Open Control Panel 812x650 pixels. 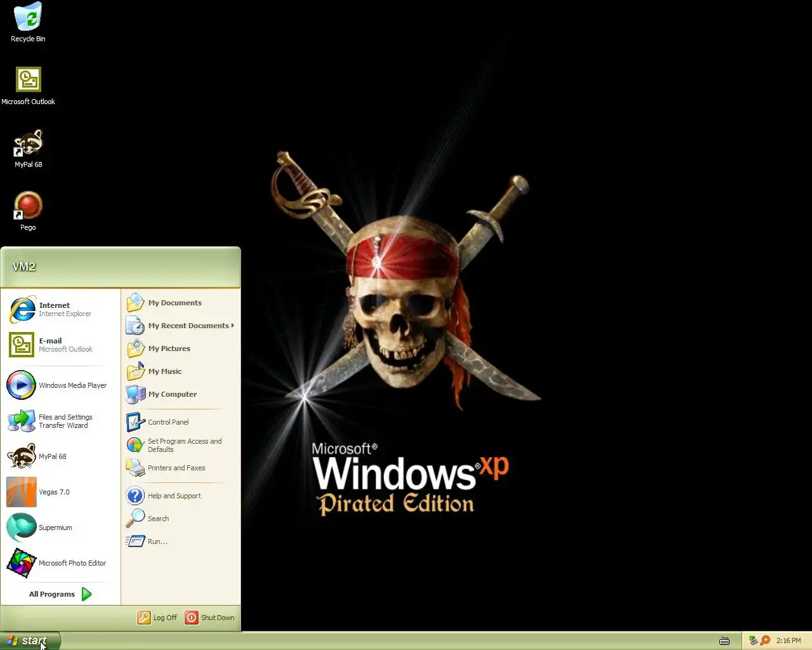coord(181,422)
